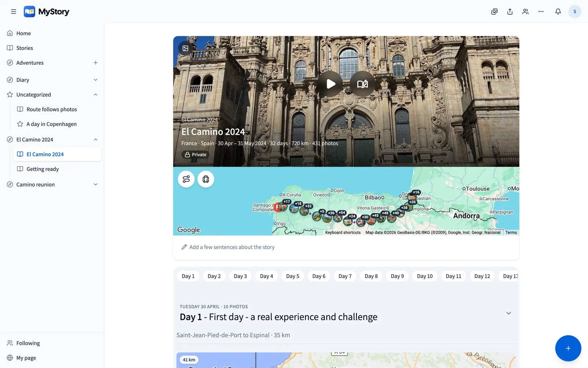This screenshot has height=368, width=588.
Task: Open the more options ellipsis menu
Action: (x=541, y=12)
